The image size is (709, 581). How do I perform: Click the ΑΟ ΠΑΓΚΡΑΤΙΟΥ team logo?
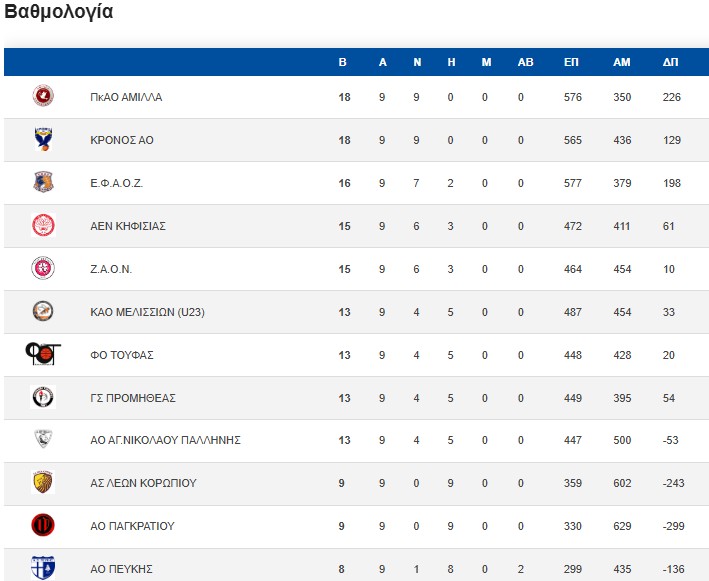click(43, 526)
